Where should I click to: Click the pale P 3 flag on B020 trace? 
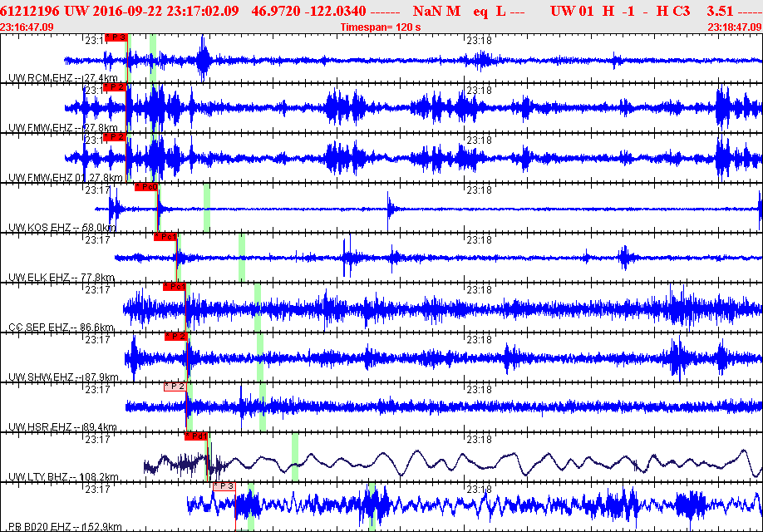click(224, 486)
